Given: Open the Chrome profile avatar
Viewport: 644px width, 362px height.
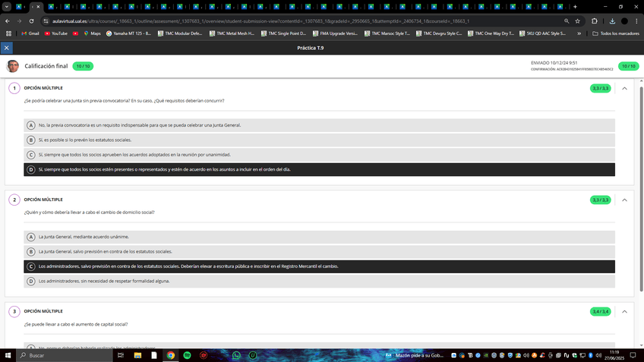Looking at the screenshot, I should 624,21.
